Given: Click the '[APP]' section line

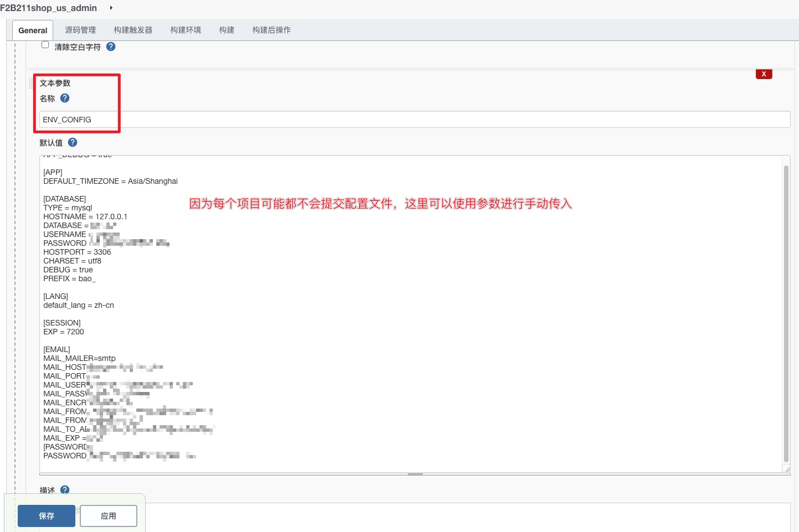Looking at the screenshot, I should 53,172.
